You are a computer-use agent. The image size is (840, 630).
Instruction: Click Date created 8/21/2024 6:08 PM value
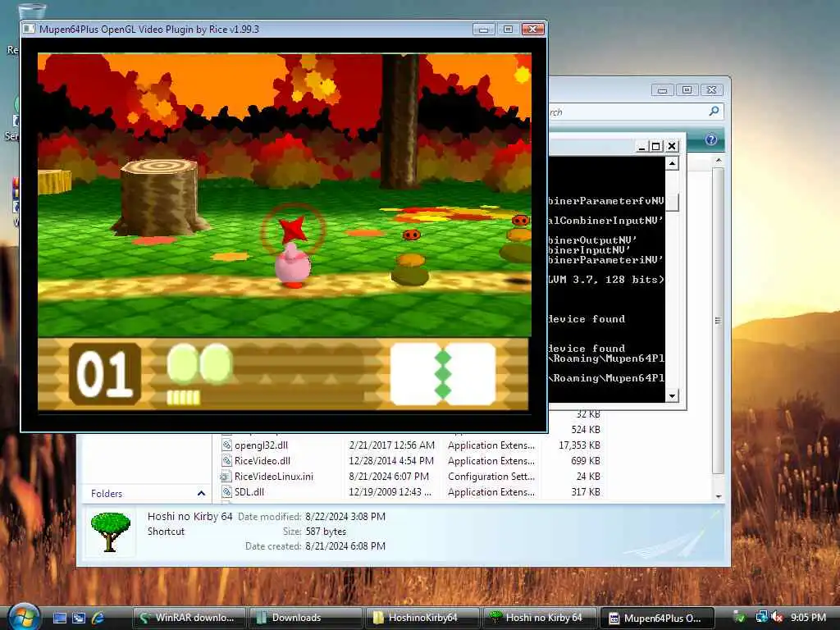click(x=345, y=546)
